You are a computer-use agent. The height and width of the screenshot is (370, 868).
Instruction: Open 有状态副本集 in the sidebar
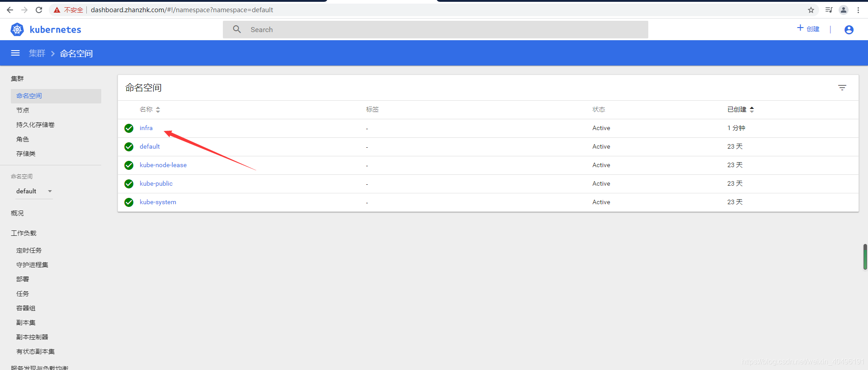(x=35, y=351)
